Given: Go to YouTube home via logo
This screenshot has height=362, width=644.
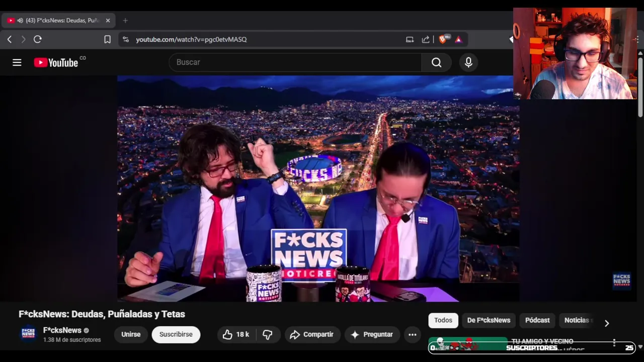Looking at the screenshot, I should 56,62.
